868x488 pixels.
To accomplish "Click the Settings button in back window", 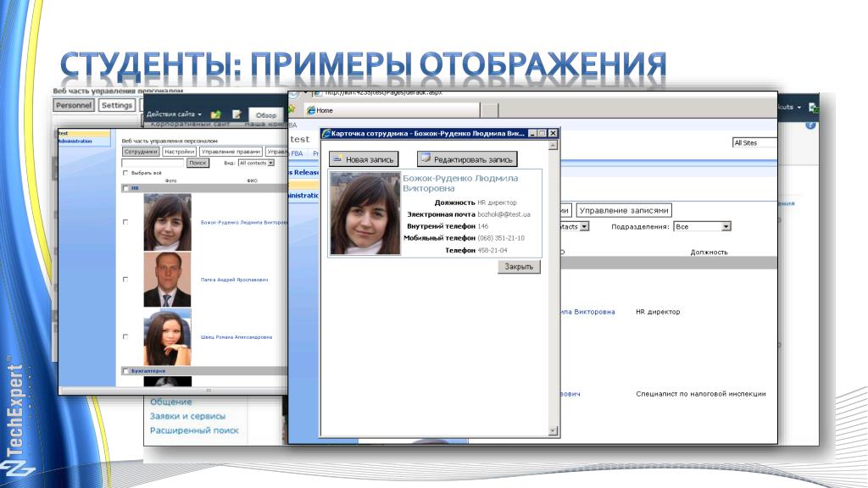I will (x=117, y=105).
